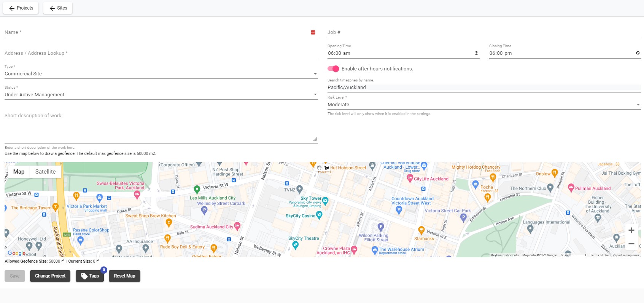Image resolution: width=644 pixels, height=303 pixels.
Task: Open Keyboard shortcuts on the map
Action: 505,255
